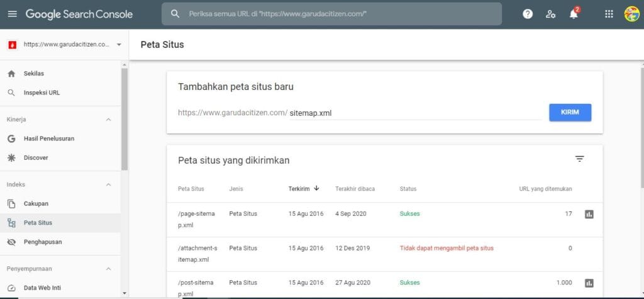Open users and settings icon
The height and width of the screenshot is (299, 644).
click(x=551, y=14)
